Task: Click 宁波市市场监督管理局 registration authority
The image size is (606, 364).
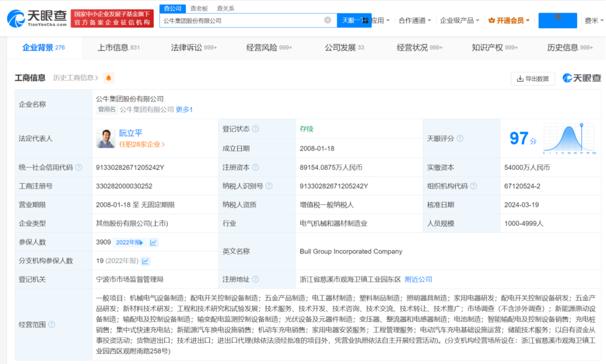Action: point(130,279)
